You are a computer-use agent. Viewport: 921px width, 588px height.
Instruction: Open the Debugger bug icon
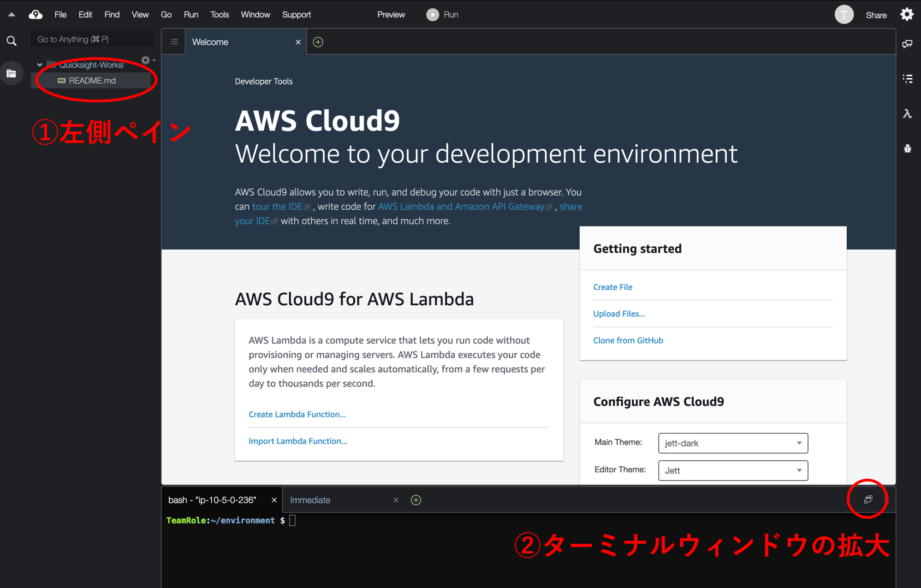(x=908, y=148)
